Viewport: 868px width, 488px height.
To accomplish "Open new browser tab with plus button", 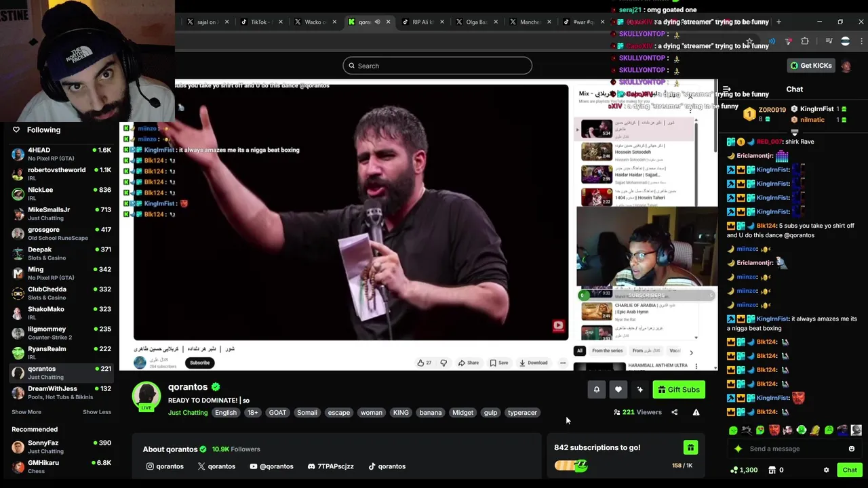I will click(x=778, y=22).
